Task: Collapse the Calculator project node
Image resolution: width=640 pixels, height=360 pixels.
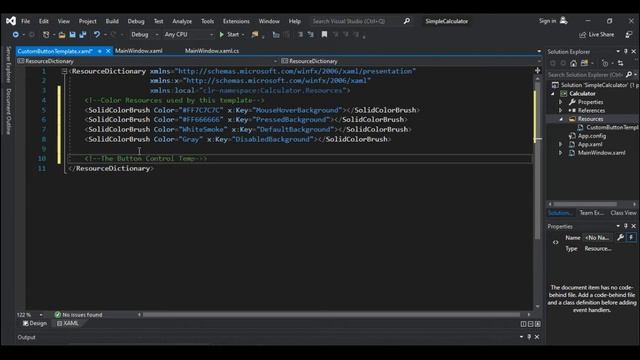Action: point(553,93)
